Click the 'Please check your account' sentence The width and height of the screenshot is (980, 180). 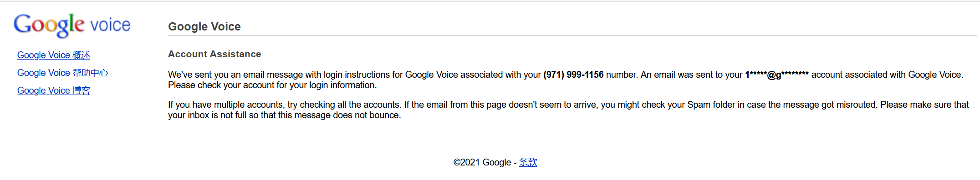[272, 85]
